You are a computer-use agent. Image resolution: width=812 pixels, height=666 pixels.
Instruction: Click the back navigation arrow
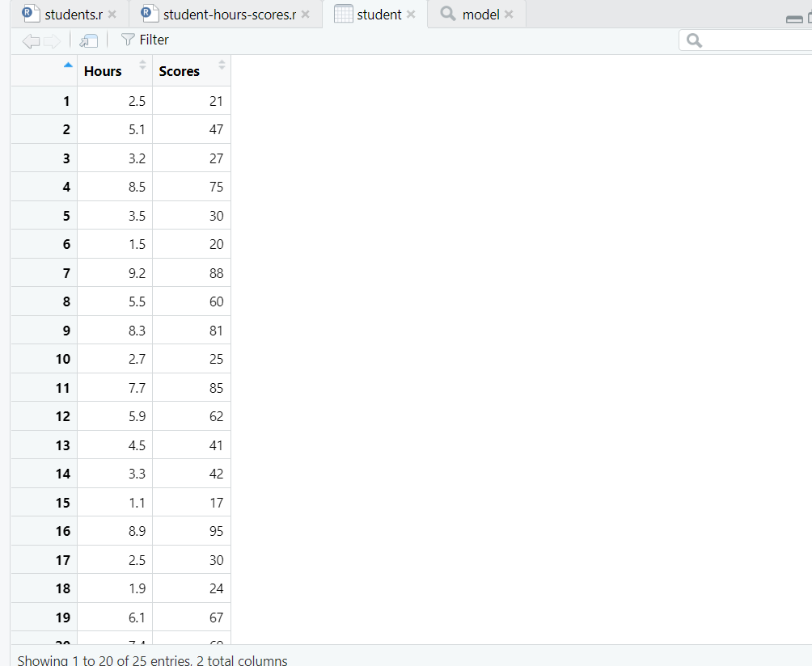(x=30, y=40)
